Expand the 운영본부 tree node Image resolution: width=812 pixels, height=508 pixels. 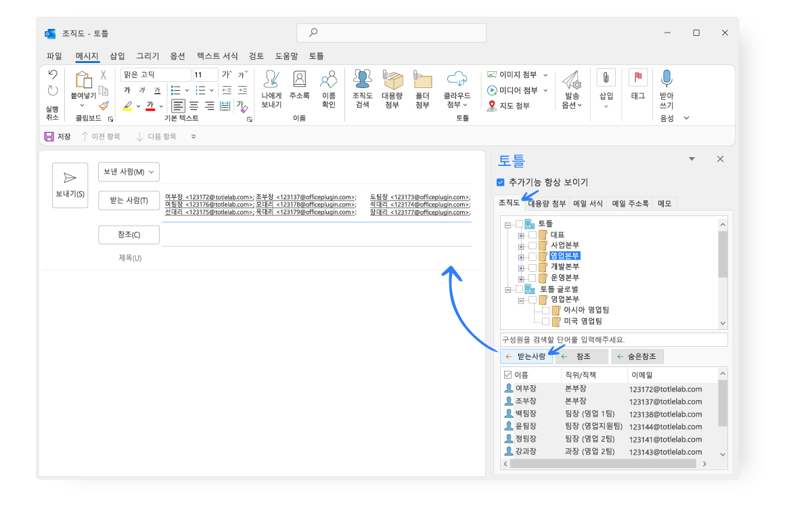[521, 278]
